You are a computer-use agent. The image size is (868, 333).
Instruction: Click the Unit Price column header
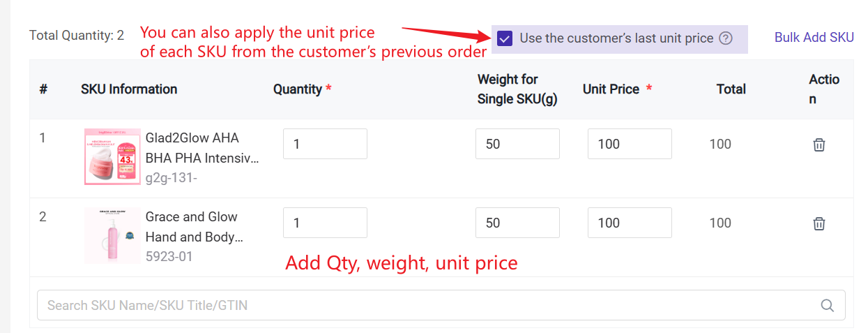pos(611,89)
